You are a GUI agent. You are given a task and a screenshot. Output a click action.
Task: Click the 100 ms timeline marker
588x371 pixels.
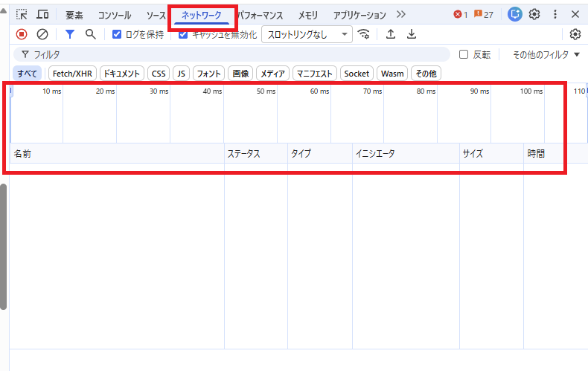pos(531,91)
